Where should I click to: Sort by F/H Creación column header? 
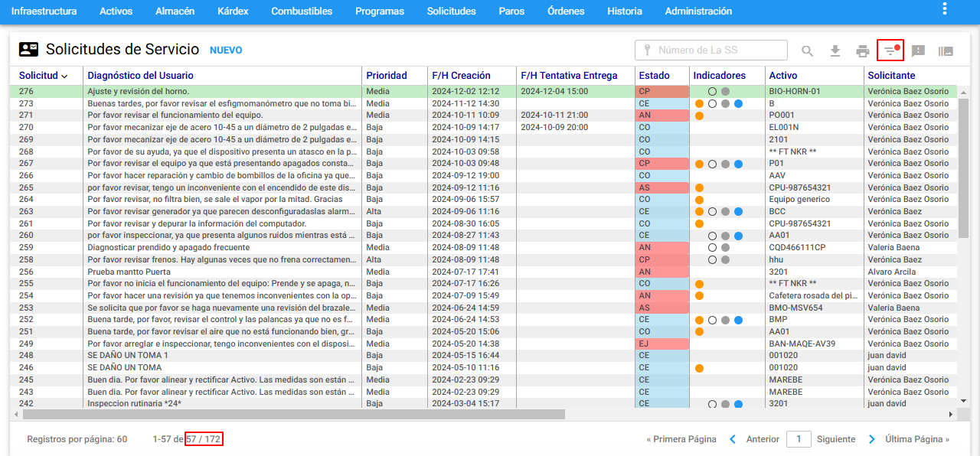click(461, 76)
